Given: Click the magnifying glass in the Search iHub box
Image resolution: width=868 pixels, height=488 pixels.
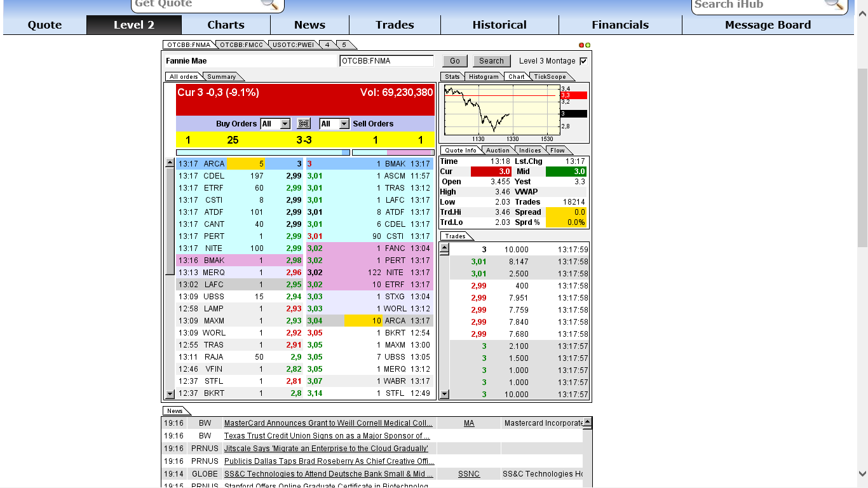Looking at the screenshot, I should click(x=834, y=5).
